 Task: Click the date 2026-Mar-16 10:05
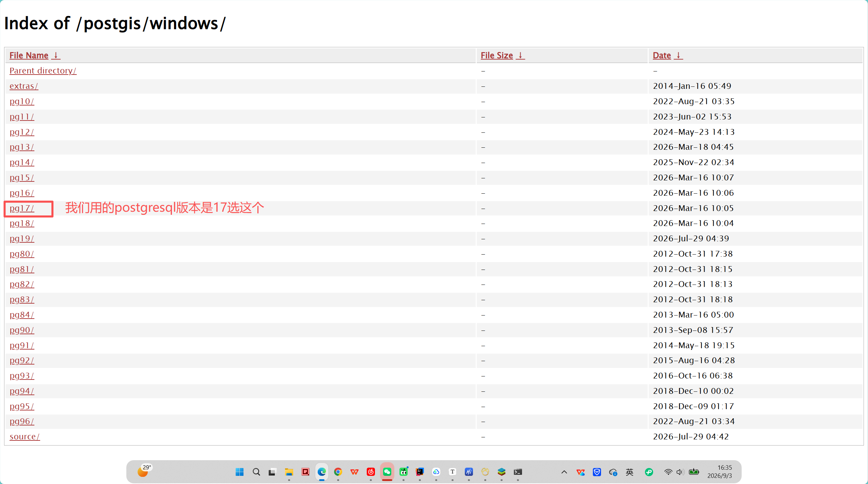pyautogui.click(x=693, y=208)
